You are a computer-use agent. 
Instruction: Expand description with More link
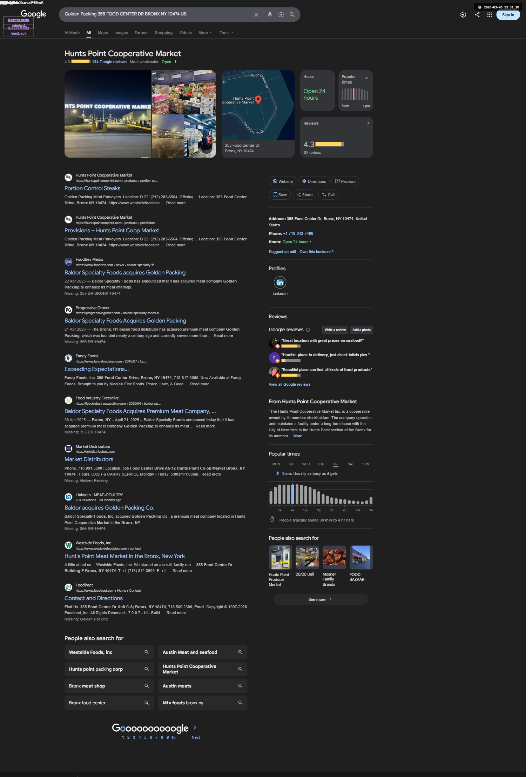298,436
